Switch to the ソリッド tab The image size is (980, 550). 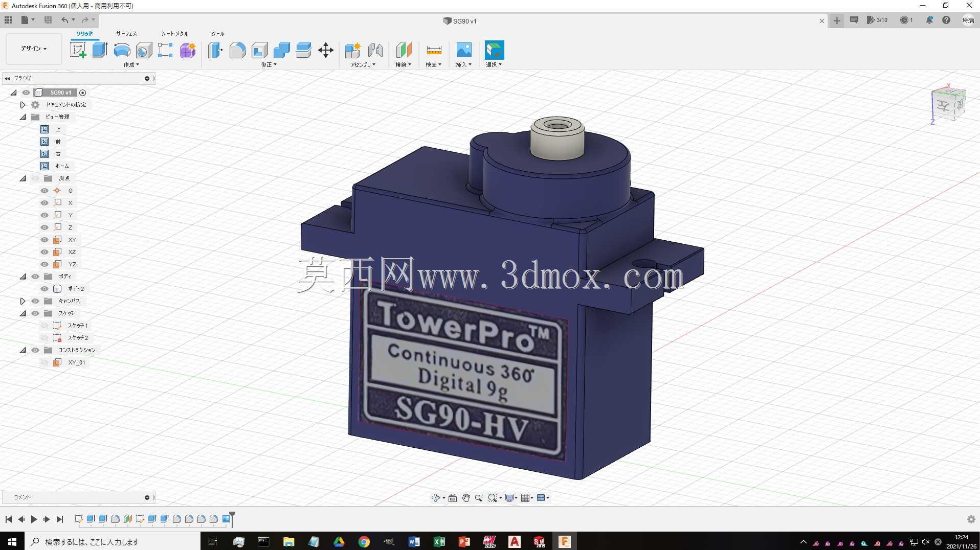pos(84,34)
